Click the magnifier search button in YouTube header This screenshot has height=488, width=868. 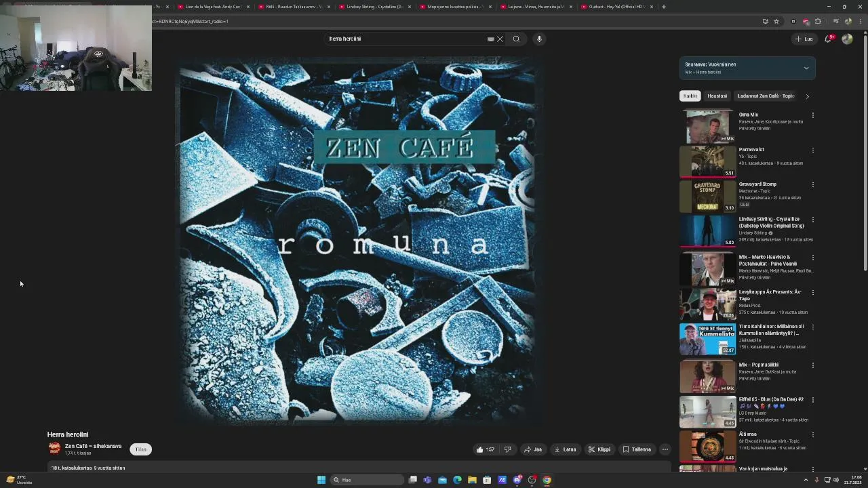[516, 39]
